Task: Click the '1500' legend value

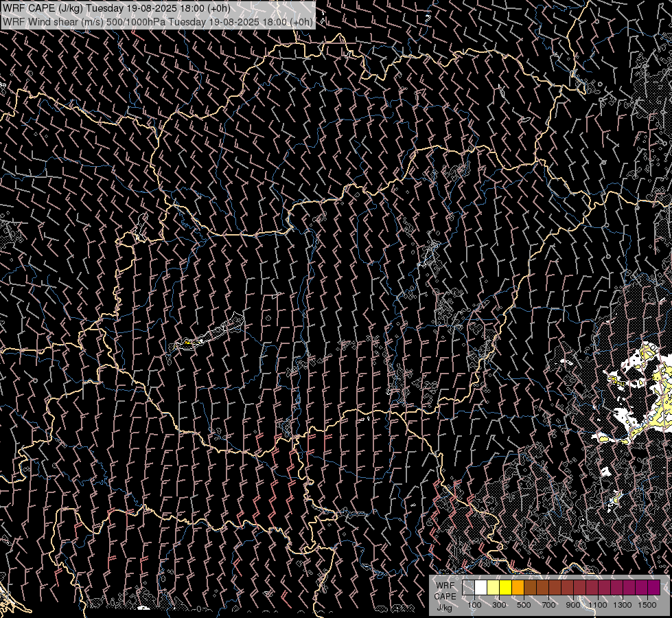Action: pos(647,605)
